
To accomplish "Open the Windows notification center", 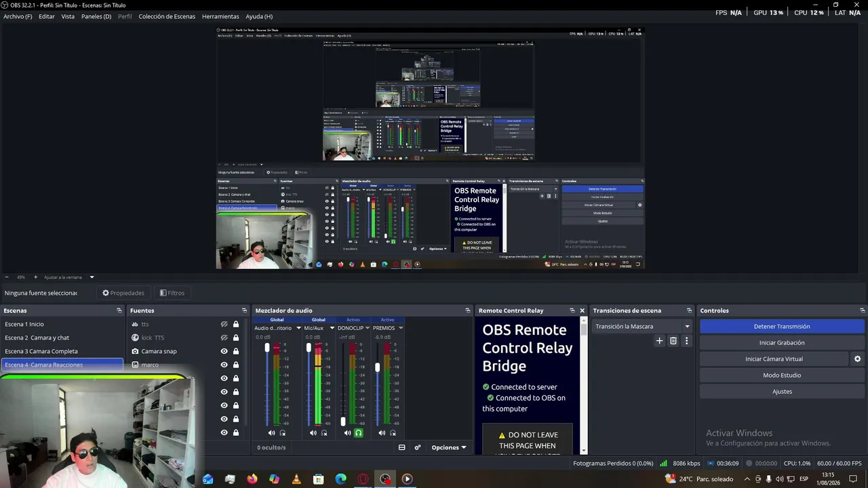I will (x=854, y=479).
